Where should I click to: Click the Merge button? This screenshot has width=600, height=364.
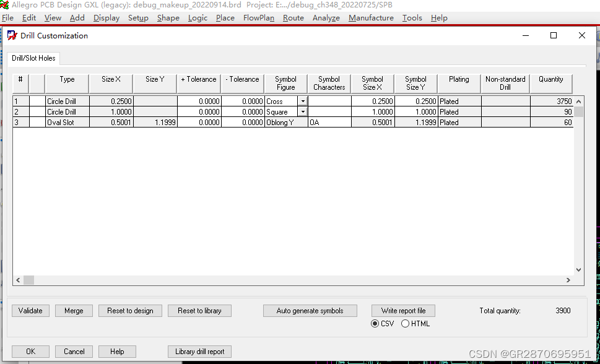[x=74, y=311]
